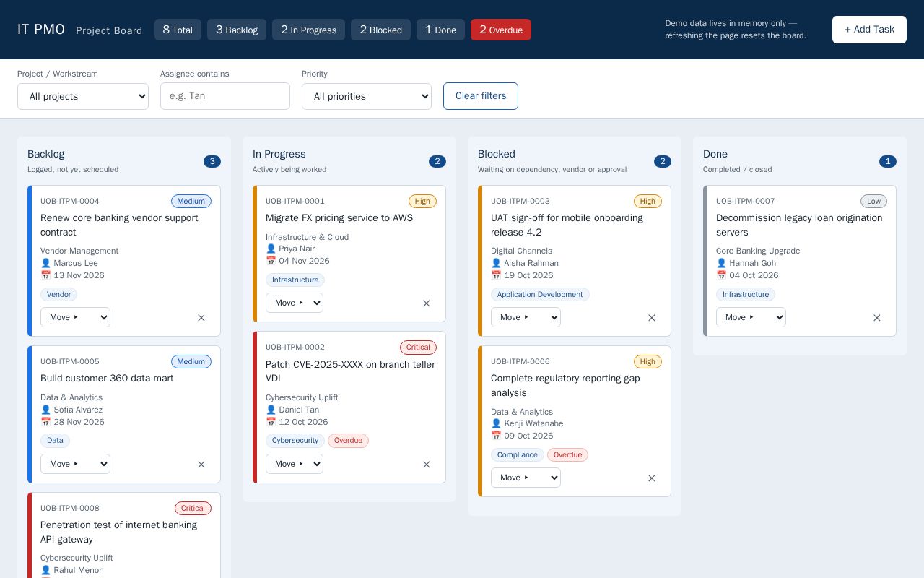This screenshot has height=578, width=924.
Task: Click the Vendor tag on UOB-ITPM-0004 card
Action: 59,295
